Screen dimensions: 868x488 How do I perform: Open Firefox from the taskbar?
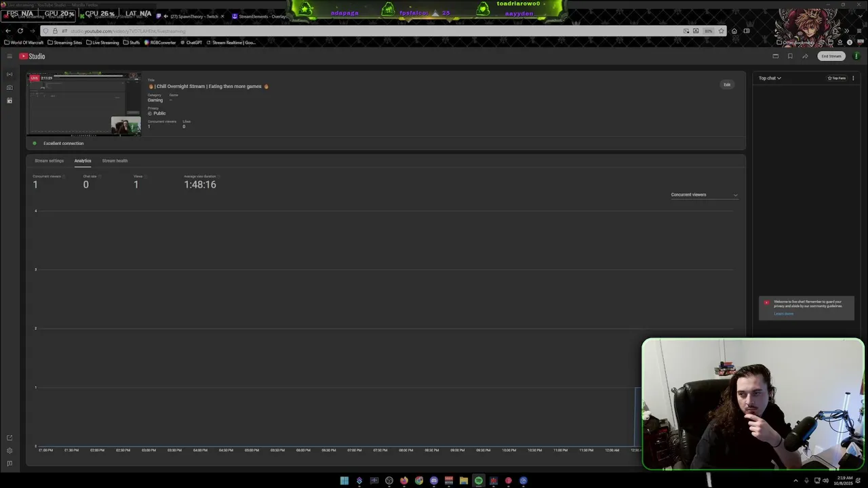pos(404,481)
